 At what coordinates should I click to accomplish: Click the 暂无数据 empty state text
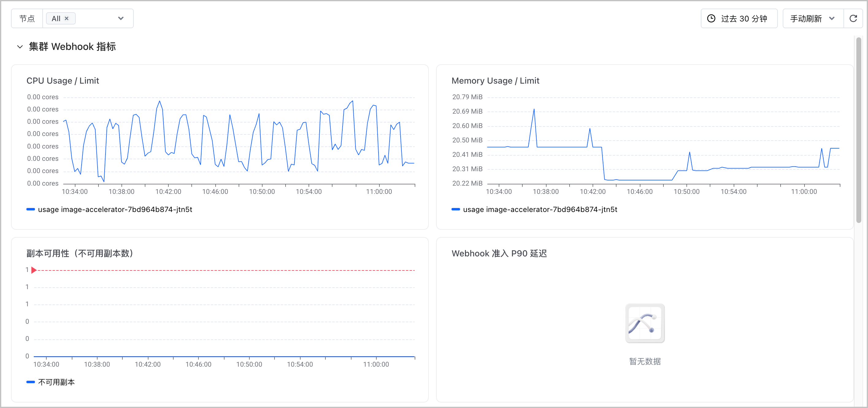645,361
